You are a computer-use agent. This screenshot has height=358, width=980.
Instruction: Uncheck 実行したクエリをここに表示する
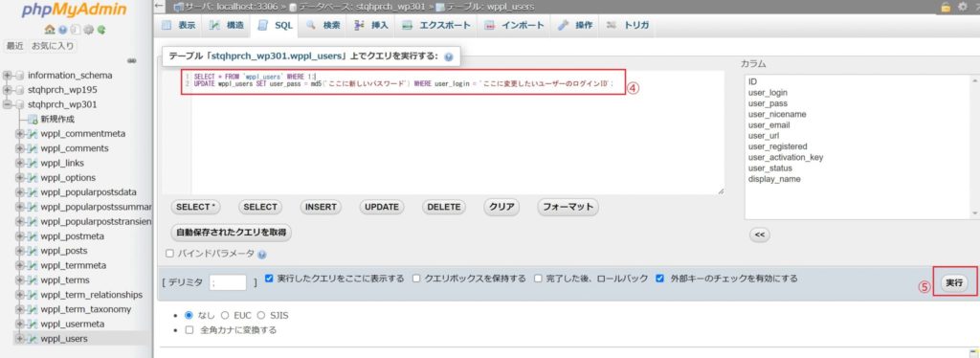(269, 279)
